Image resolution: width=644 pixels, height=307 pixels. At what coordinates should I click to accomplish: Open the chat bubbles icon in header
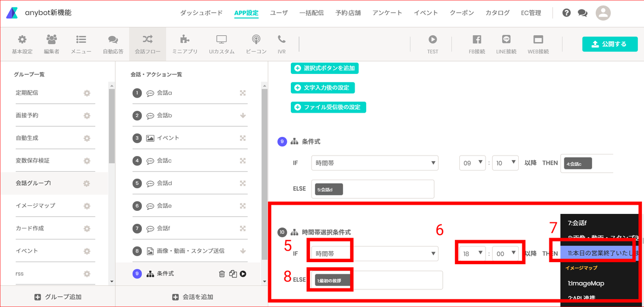coord(583,13)
